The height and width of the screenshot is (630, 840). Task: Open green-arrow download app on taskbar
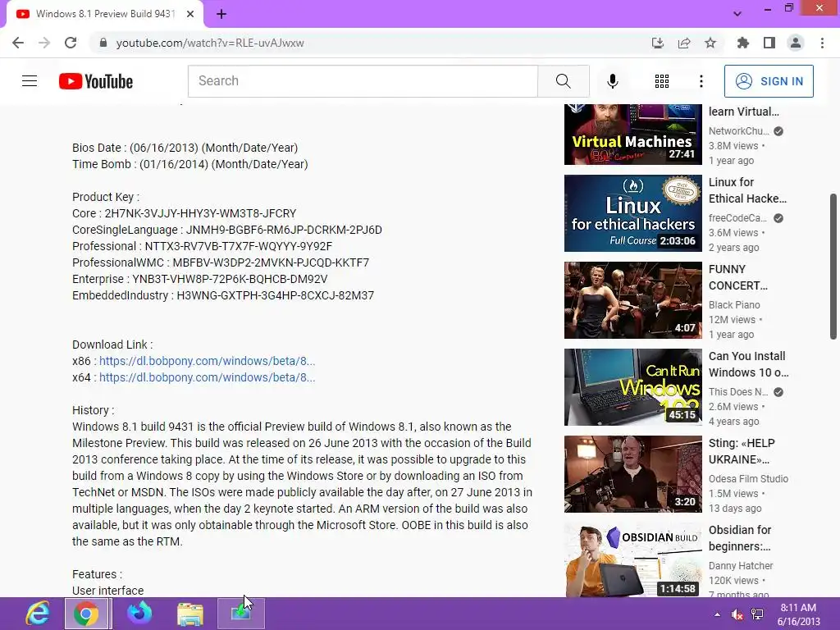tap(241, 614)
